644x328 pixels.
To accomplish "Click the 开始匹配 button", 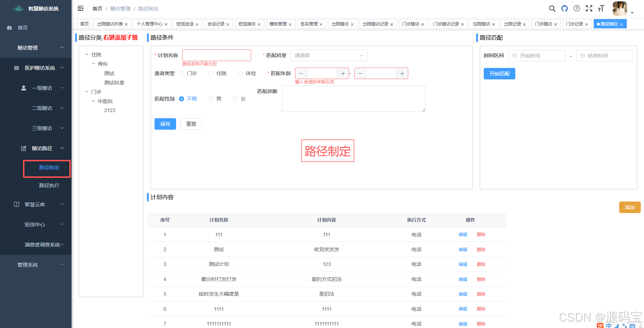I will coord(500,74).
